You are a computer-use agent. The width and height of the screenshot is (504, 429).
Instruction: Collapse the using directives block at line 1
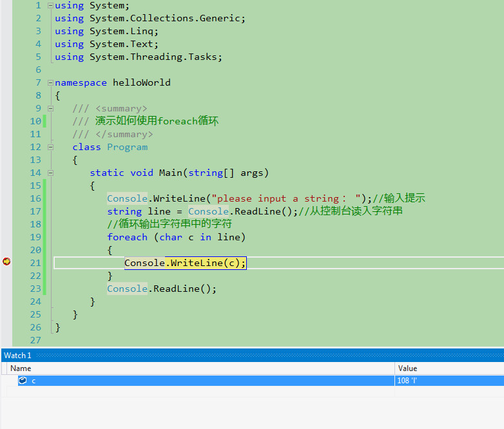50,5
